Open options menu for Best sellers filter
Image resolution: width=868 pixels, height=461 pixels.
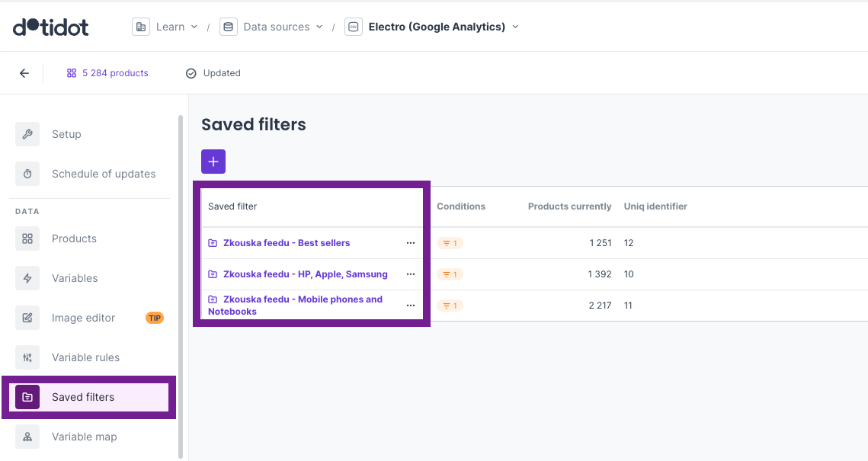(x=411, y=243)
